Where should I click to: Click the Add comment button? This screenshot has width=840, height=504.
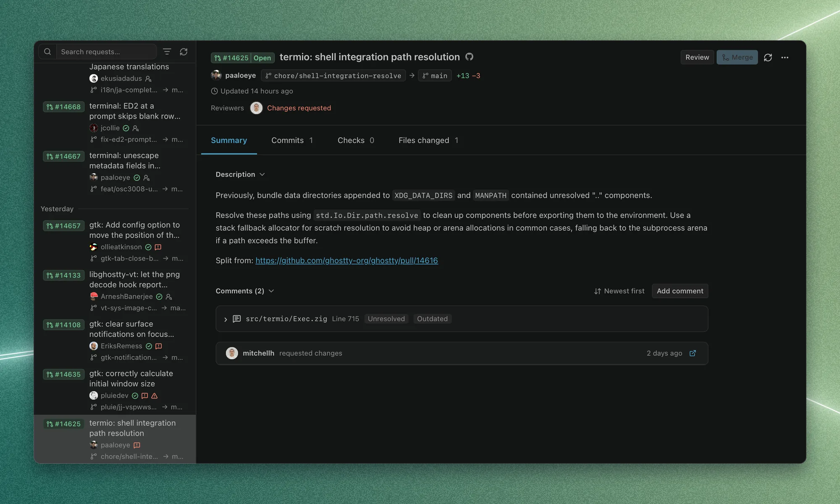(x=680, y=291)
